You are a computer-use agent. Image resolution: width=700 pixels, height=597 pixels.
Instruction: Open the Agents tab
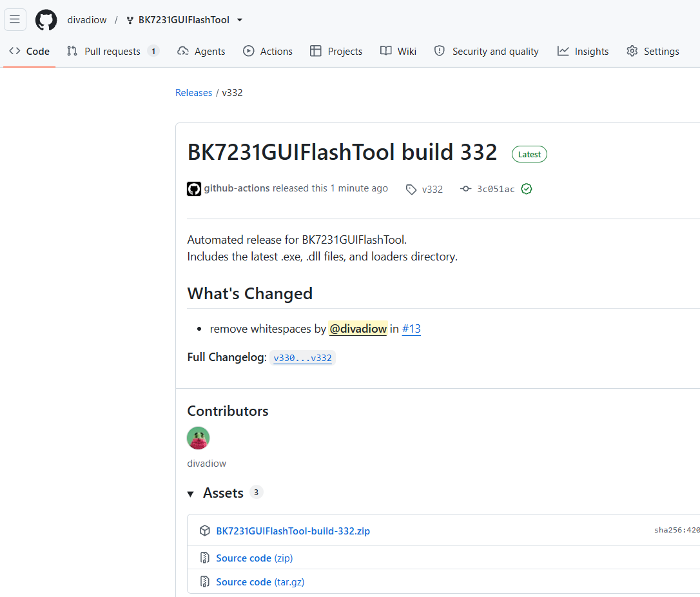[x=201, y=52]
